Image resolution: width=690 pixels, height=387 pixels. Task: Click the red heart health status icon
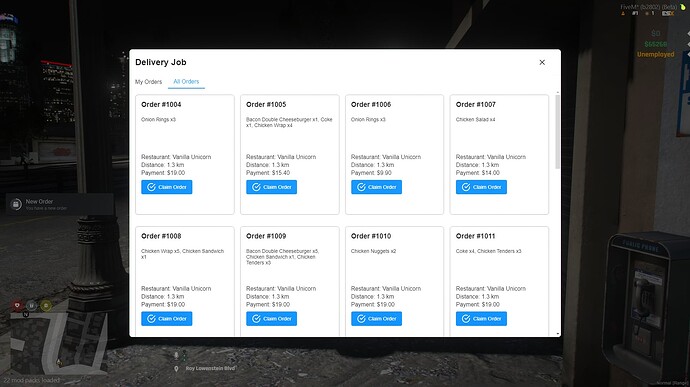point(17,305)
